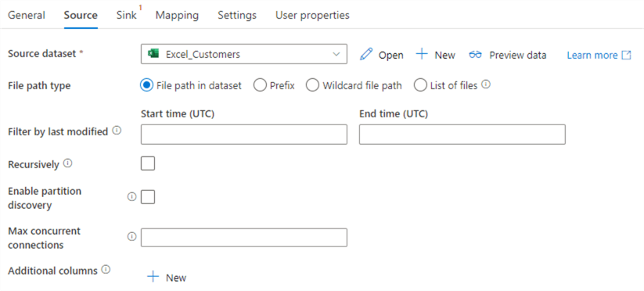Click the New dataset button label
644x291 pixels.
pyautogui.click(x=444, y=55)
